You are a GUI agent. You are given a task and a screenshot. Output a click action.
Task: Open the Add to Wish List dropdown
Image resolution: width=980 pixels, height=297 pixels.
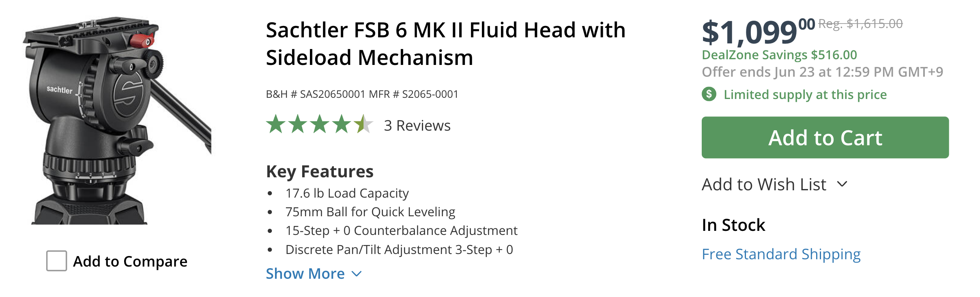(764, 185)
